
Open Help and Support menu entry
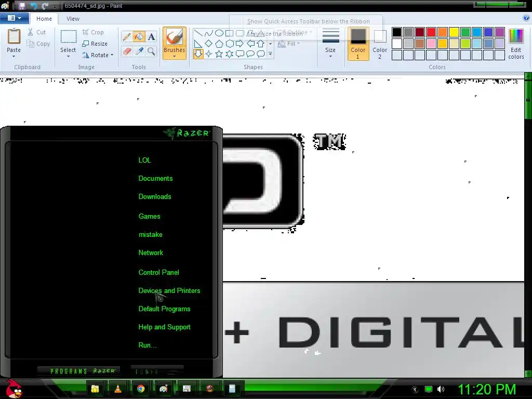pyautogui.click(x=165, y=327)
